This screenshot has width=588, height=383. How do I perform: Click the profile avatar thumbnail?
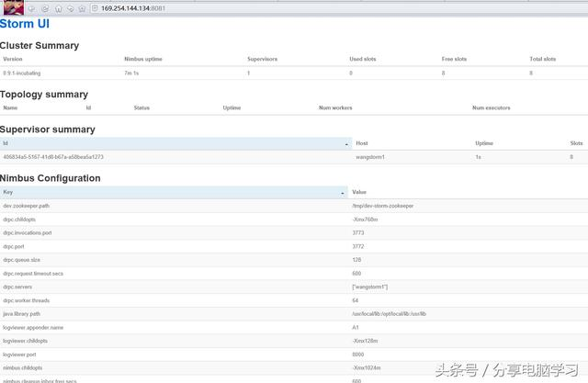tap(14, 7)
